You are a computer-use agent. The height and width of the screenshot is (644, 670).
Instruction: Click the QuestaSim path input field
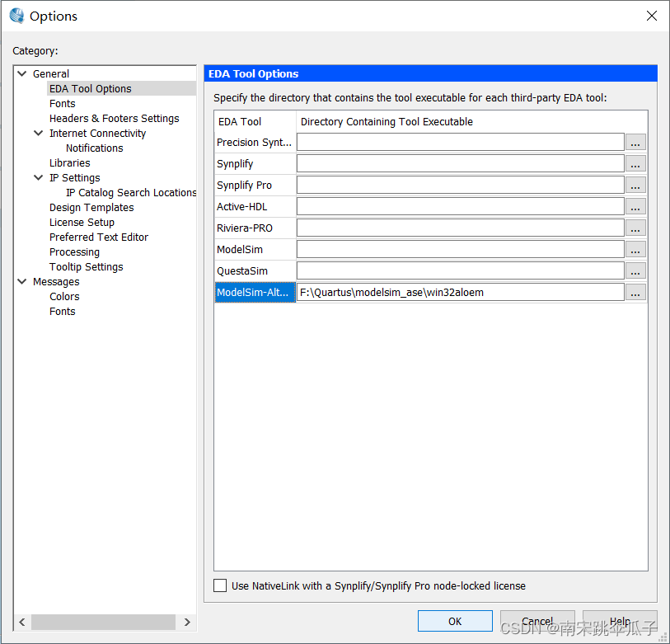tap(461, 270)
